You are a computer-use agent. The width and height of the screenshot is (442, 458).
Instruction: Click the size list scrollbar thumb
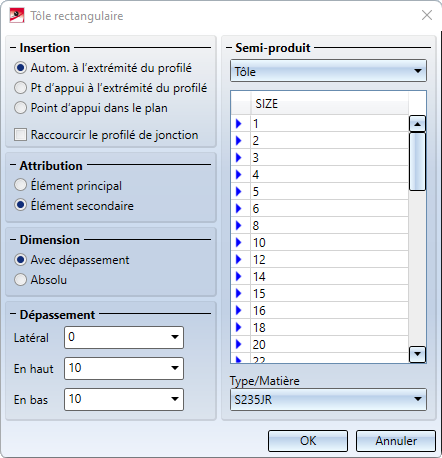(417, 162)
